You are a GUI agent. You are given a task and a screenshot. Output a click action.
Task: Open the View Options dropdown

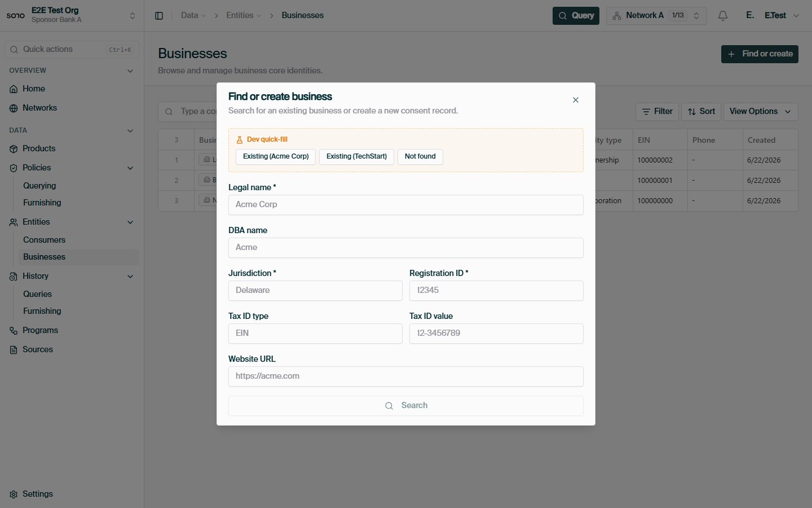[x=761, y=112]
